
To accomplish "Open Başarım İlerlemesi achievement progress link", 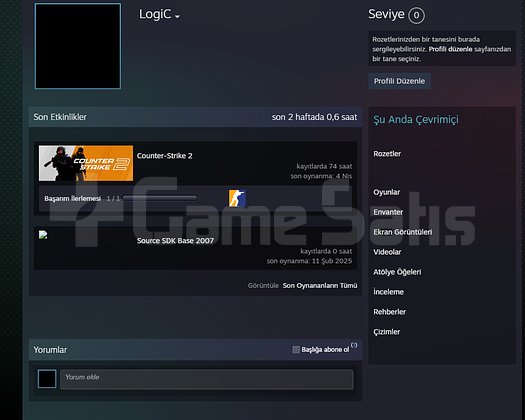I will pos(72,199).
